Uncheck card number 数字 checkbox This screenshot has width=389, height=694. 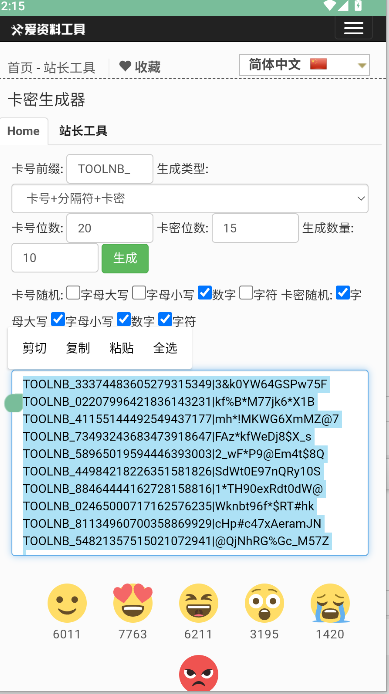[x=205, y=293]
